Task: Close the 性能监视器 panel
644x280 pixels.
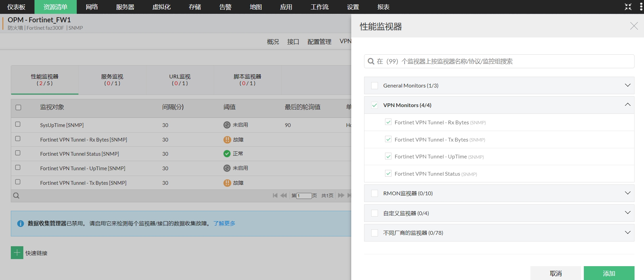Action: coord(634,26)
